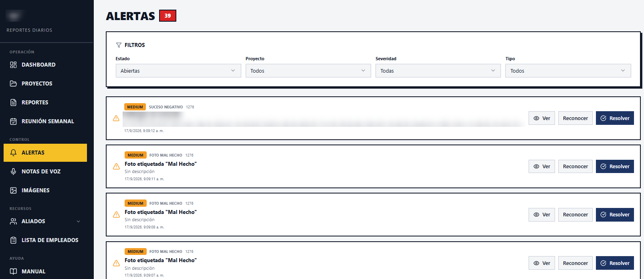Click Resolver on the third alert

615,214
